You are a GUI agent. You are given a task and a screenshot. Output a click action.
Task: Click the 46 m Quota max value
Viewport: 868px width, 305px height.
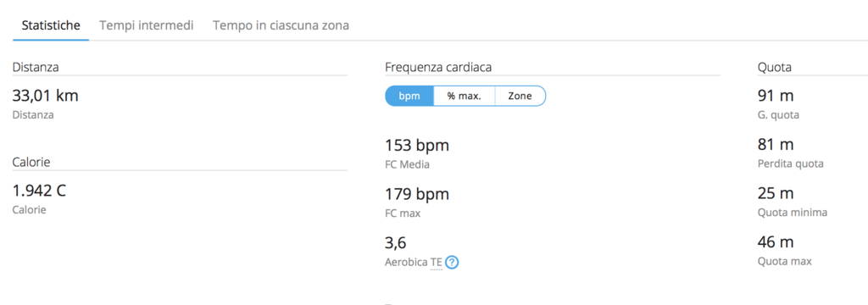point(776,242)
